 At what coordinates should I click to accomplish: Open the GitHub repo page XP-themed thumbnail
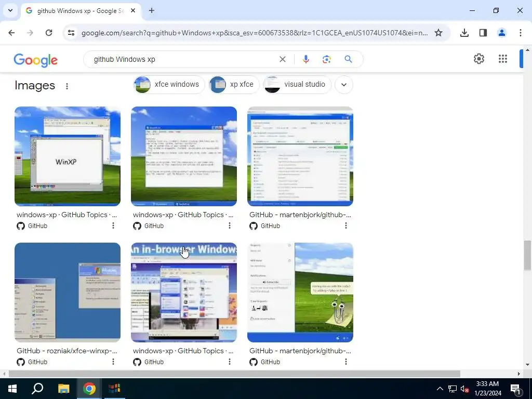[x=300, y=156]
